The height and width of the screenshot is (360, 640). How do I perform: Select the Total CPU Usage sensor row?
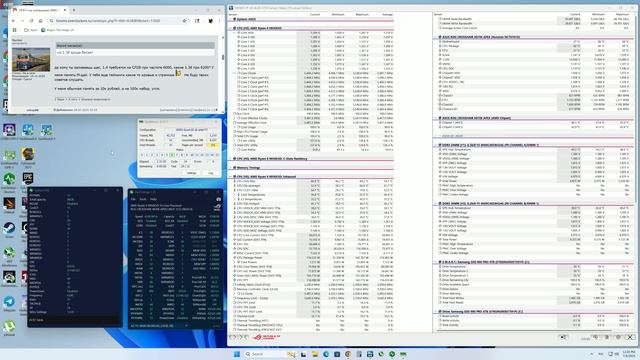[313, 136]
